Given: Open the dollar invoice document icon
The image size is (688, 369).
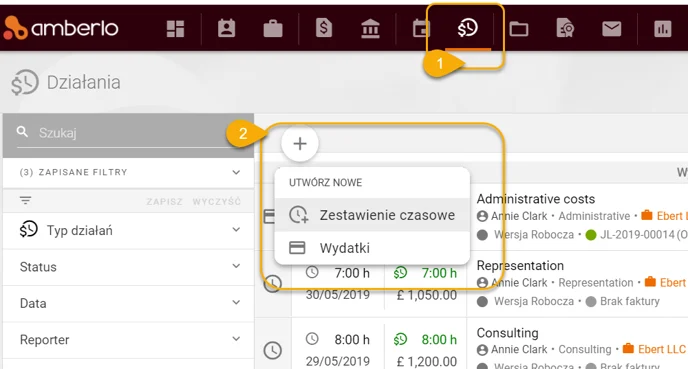Looking at the screenshot, I should [324, 29].
